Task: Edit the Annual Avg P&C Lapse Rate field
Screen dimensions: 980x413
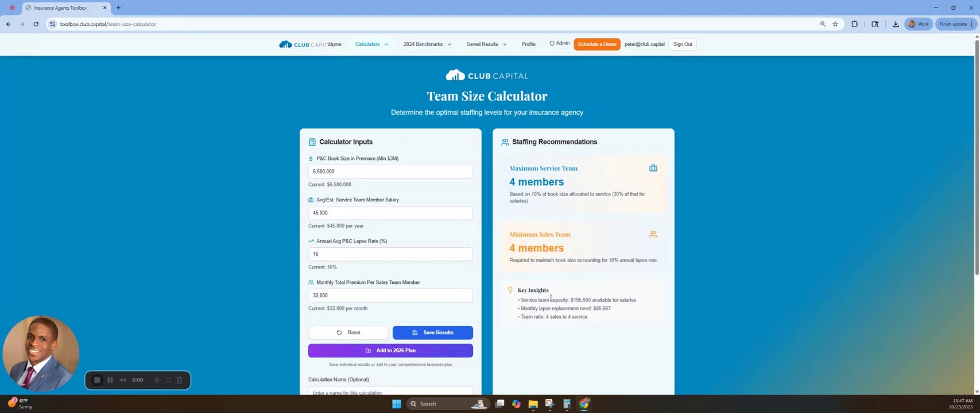Action: point(390,254)
